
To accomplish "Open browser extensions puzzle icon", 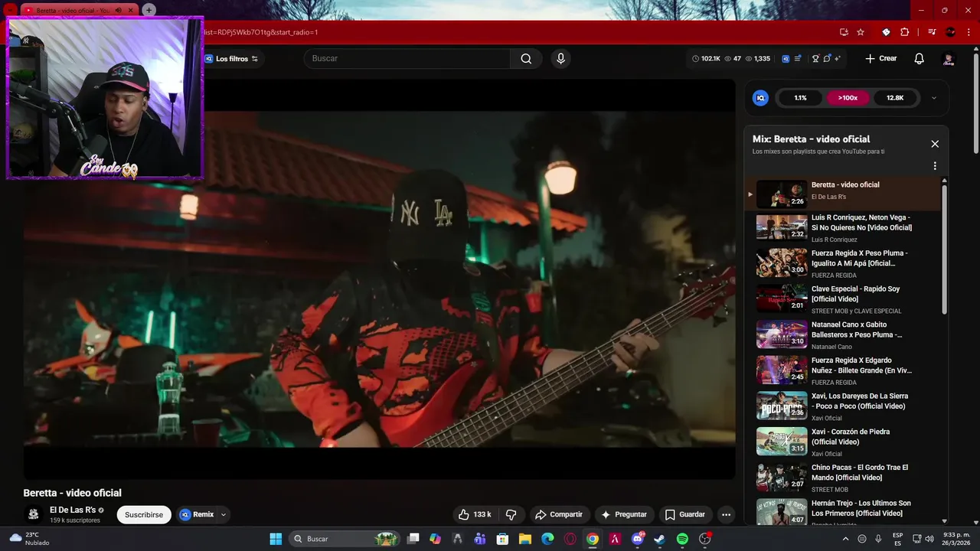I will coord(905,32).
